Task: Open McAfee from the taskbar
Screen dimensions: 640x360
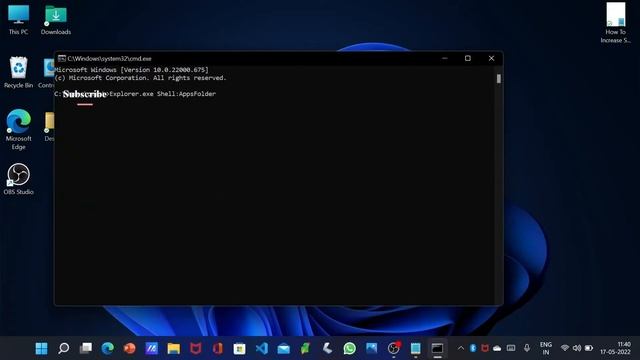Action: [196, 348]
